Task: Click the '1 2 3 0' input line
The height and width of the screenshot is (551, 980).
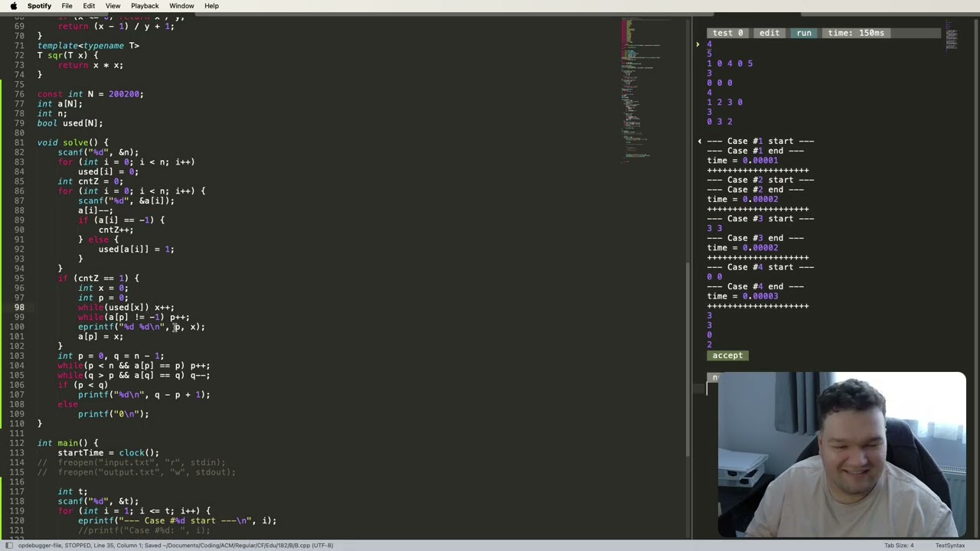Action: [724, 103]
